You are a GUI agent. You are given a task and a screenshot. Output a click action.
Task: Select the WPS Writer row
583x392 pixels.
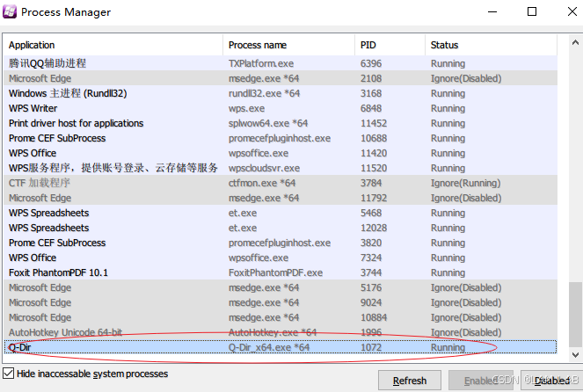pos(281,108)
